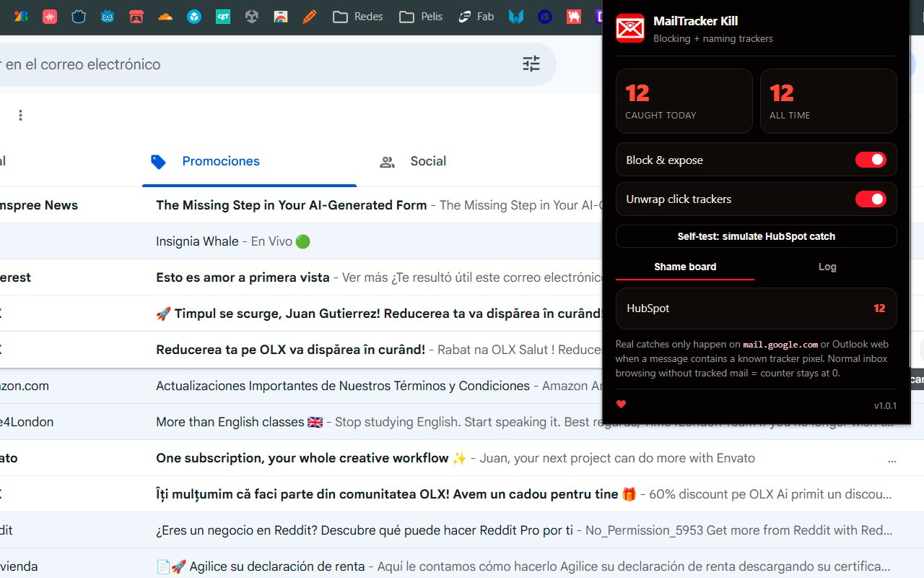
Task: Turn off Unwrap click trackers switch
Action: (871, 199)
